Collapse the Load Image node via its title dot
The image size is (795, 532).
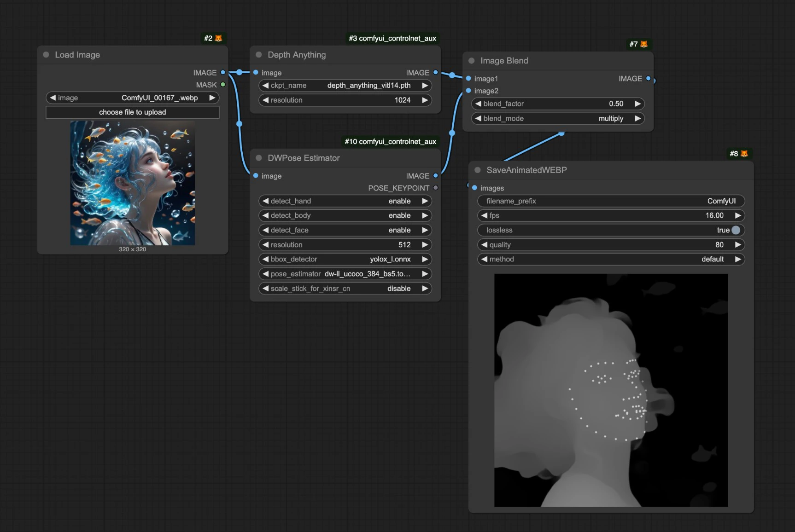click(46, 54)
